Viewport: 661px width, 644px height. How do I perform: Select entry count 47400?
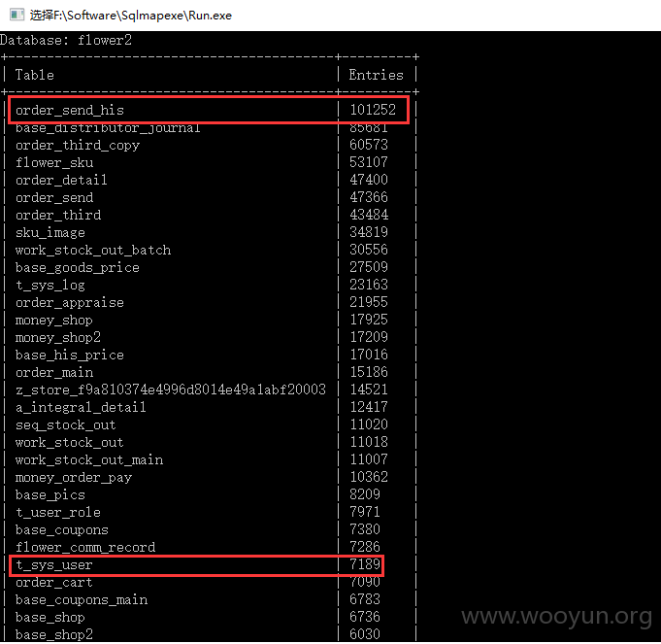(x=369, y=180)
